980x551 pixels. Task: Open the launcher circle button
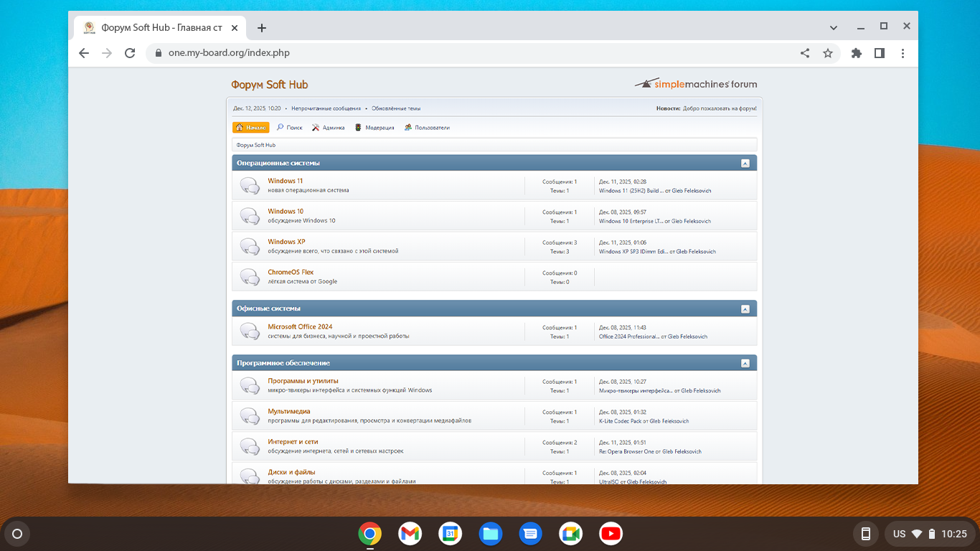(17, 534)
